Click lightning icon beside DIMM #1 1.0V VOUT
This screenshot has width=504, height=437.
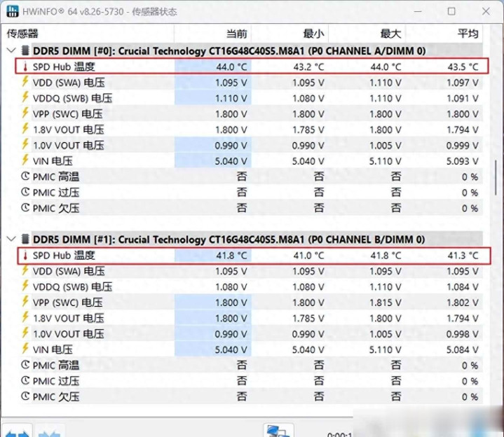coord(25,333)
